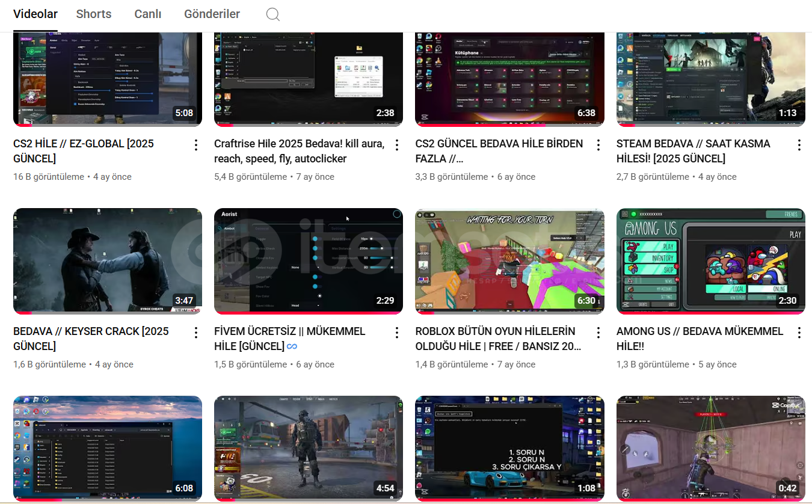The width and height of the screenshot is (812, 504).
Task: Switch to the Shorts tab
Action: [x=94, y=14]
